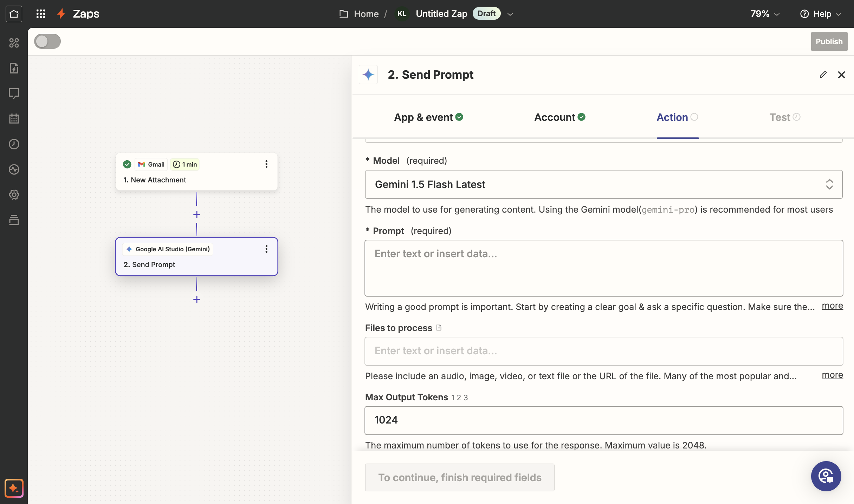
Task: Open the sidebar versions stack icon
Action: (14, 220)
